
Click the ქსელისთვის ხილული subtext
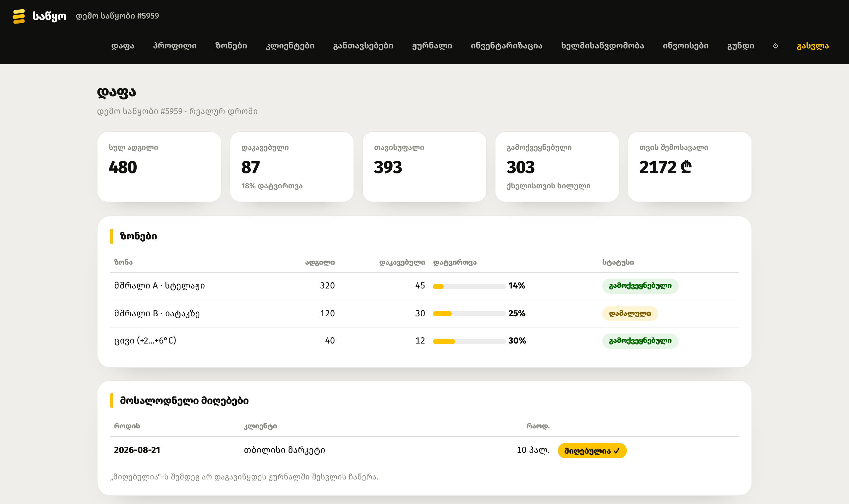[549, 186]
